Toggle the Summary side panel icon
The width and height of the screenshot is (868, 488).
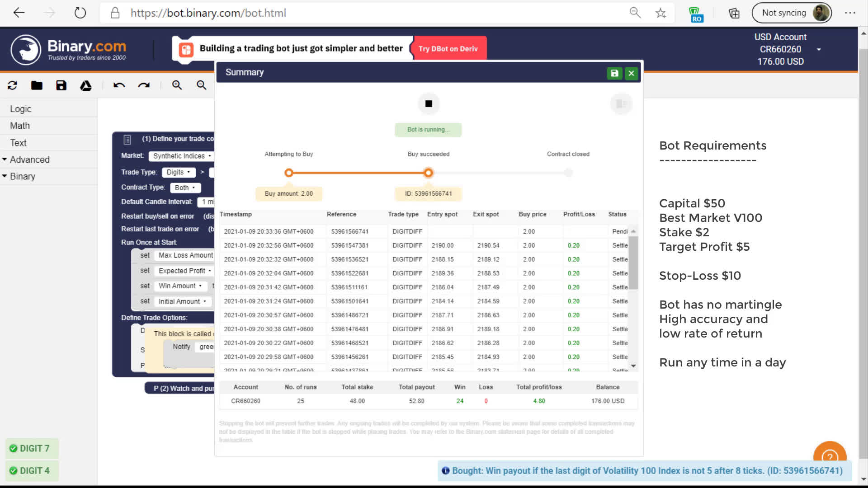click(x=621, y=104)
